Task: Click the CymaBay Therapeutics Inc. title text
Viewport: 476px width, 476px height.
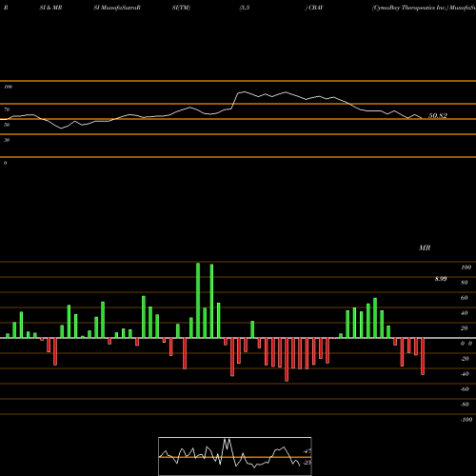Action: tap(409, 8)
